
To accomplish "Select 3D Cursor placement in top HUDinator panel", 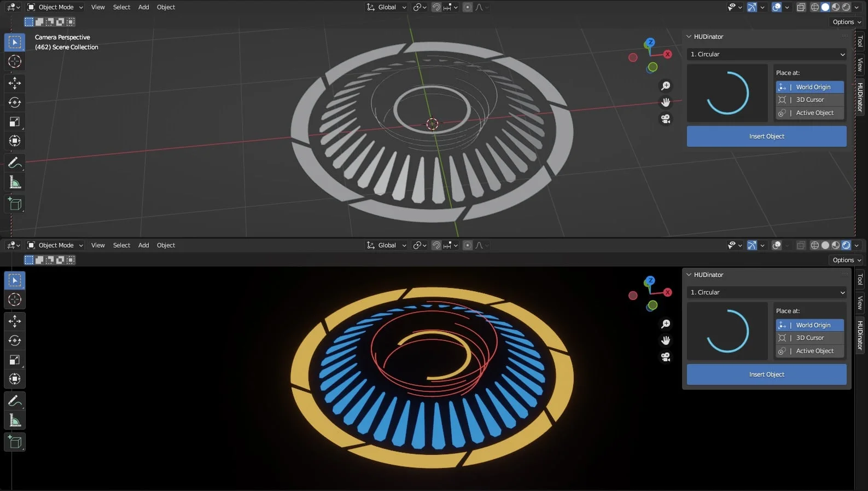I will click(809, 100).
